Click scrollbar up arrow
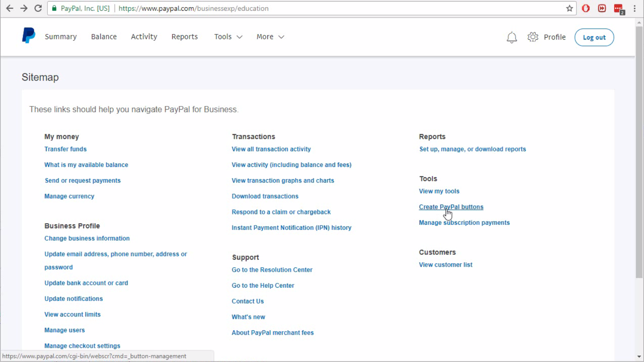The height and width of the screenshot is (362, 644). [639, 23]
